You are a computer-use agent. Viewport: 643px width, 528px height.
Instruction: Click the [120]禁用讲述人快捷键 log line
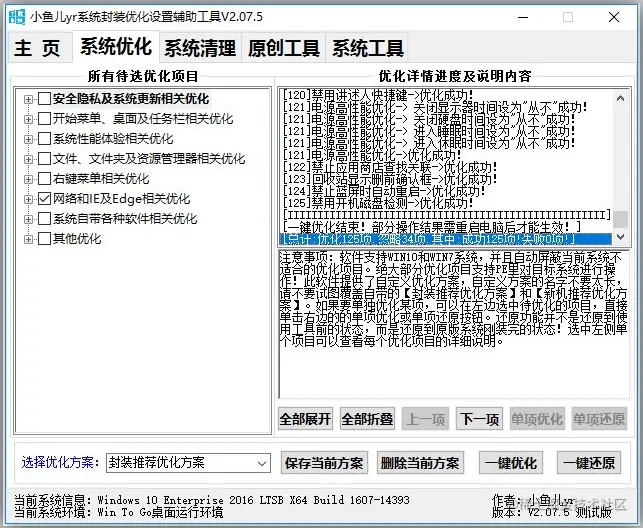coord(378,96)
